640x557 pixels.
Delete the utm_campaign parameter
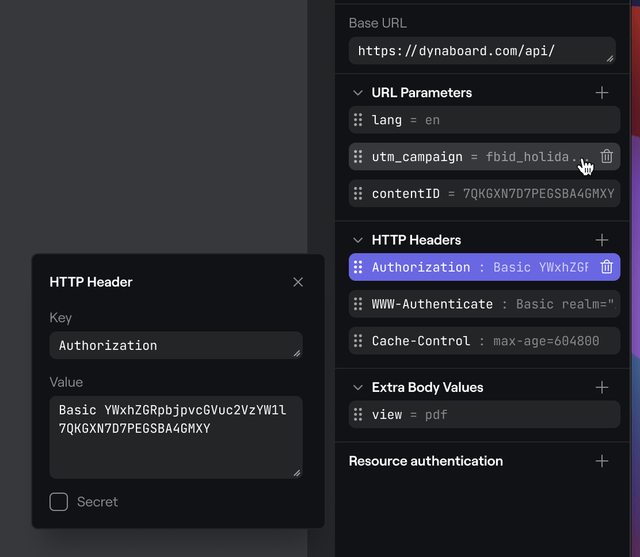(607, 157)
